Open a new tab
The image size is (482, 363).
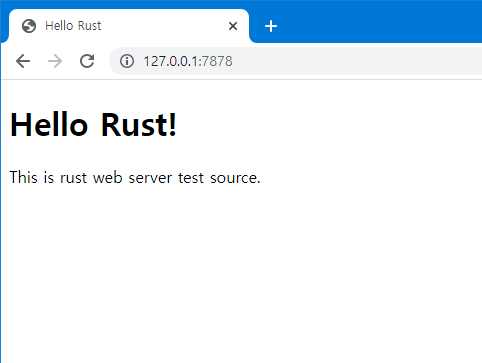(271, 26)
